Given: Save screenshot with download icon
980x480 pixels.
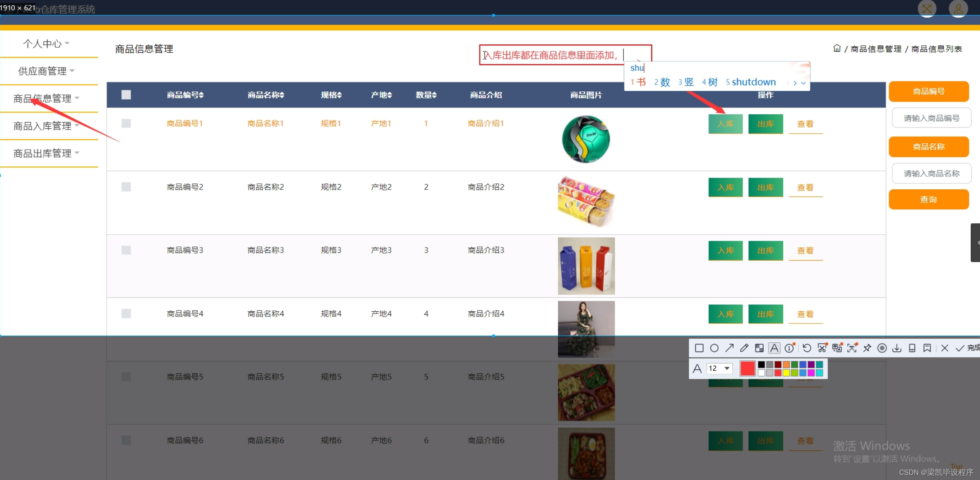Looking at the screenshot, I should point(897,348).
